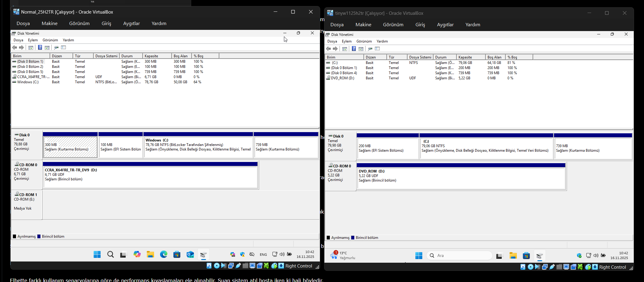
Task: Select the DVD_ROM (D:) partition block in right VM
Action: (461, 178)
